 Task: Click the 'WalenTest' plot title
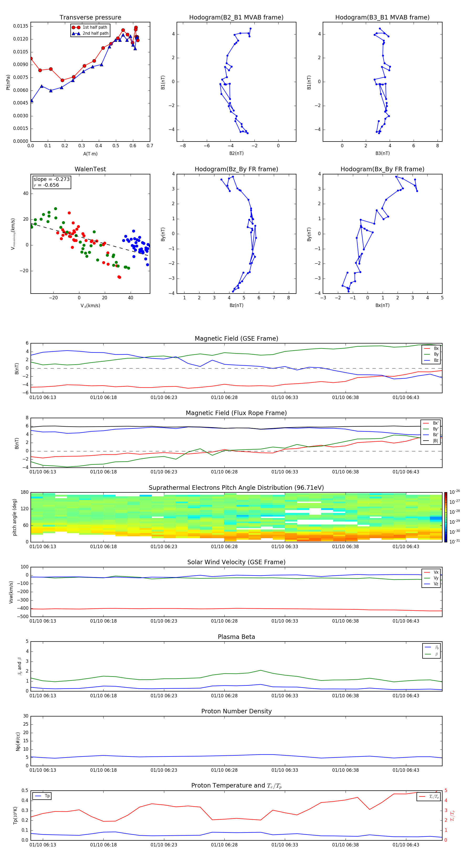90,169
